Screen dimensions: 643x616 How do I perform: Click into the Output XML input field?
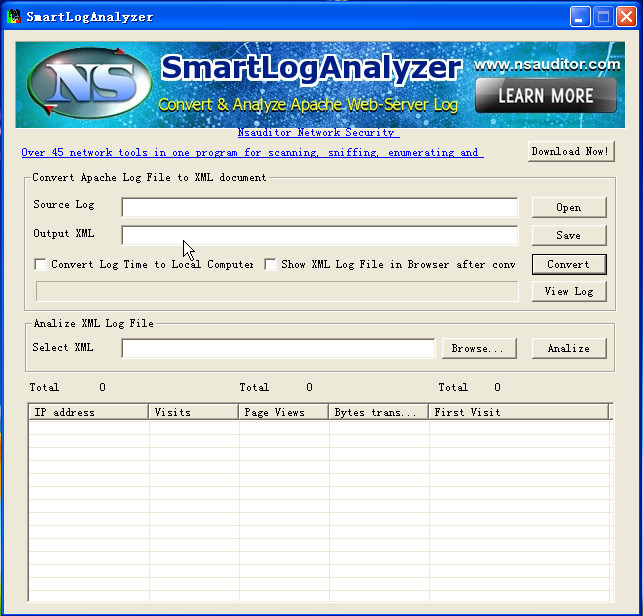tap(320, 235)
